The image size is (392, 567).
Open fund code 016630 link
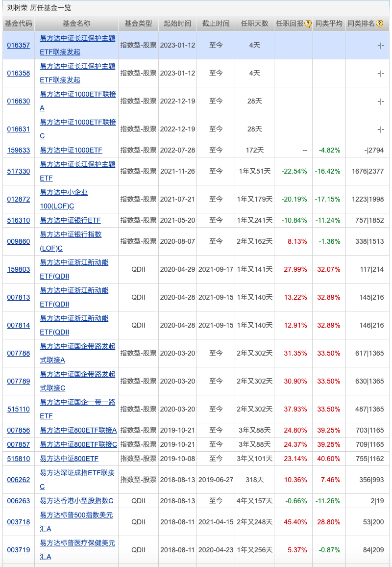tap(19, 101)
